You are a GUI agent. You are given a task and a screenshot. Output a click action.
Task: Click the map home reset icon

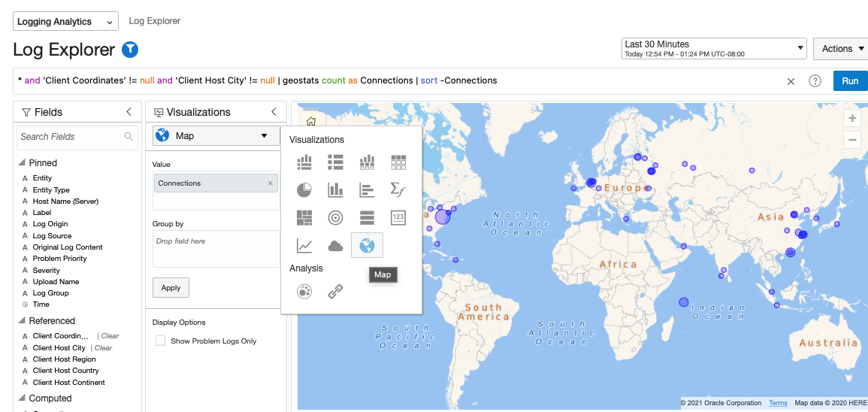pyautogui.click(x=311, y=121)
